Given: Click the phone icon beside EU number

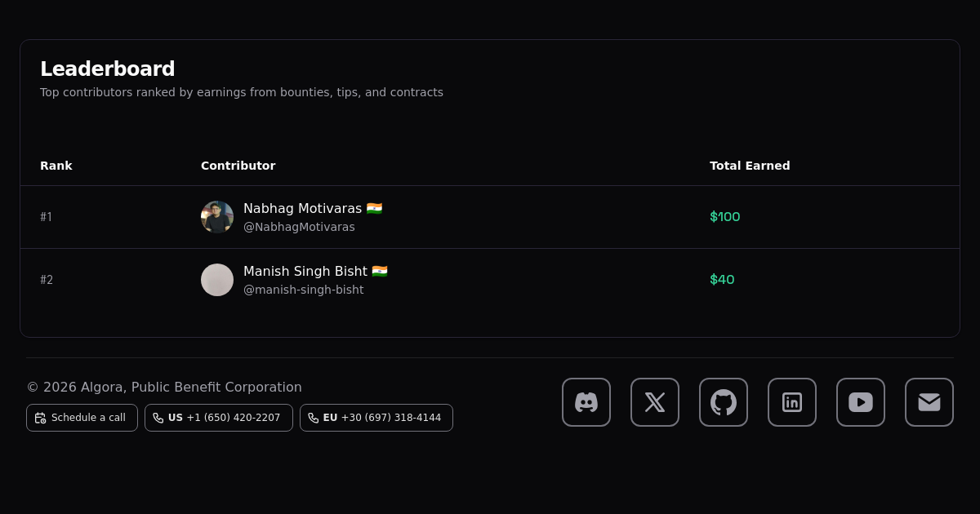Looking at the screenshot, I should [x=314, y=418].
